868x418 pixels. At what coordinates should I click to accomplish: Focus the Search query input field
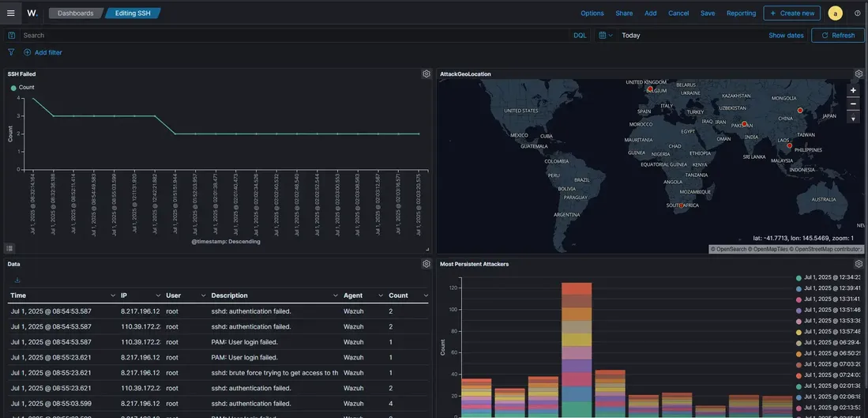point(296,36)
